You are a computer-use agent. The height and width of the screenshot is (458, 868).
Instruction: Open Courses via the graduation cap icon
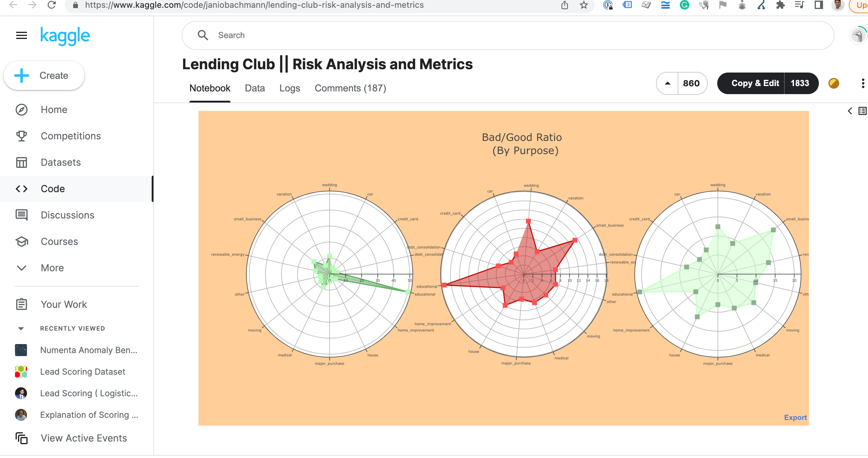tap(22, 242)
